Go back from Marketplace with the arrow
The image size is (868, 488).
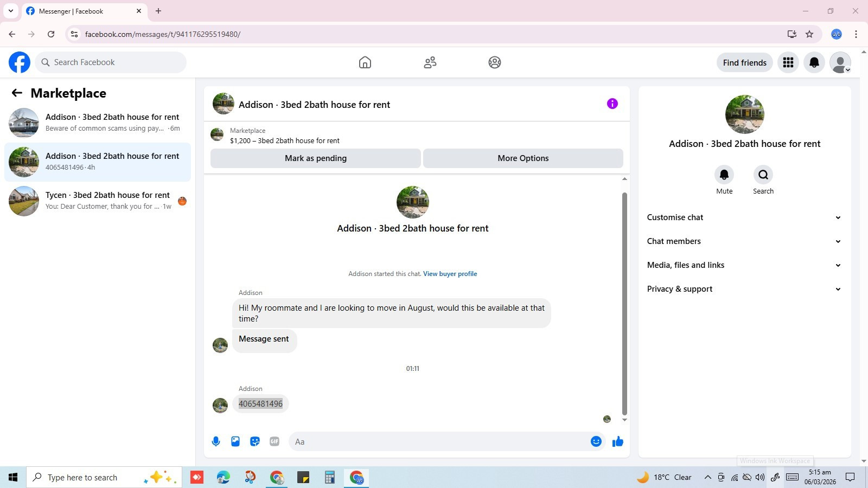(17, 93)
